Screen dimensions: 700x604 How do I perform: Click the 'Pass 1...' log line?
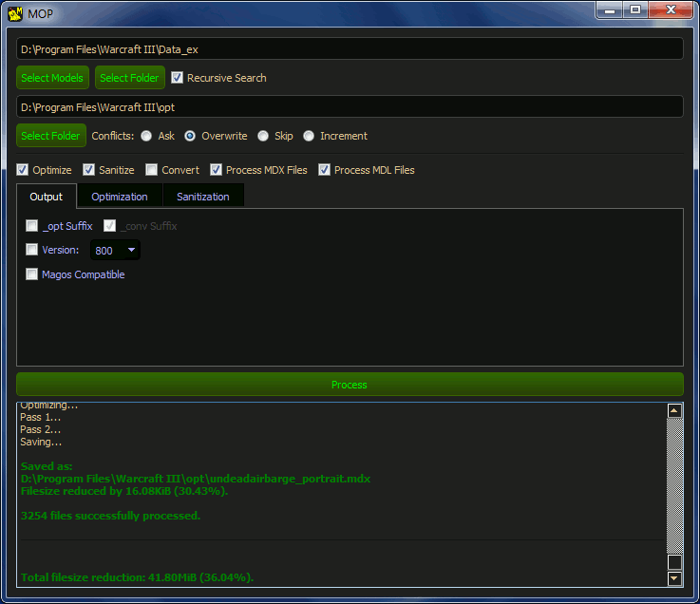pyautogui.click(x=41, y=418)
